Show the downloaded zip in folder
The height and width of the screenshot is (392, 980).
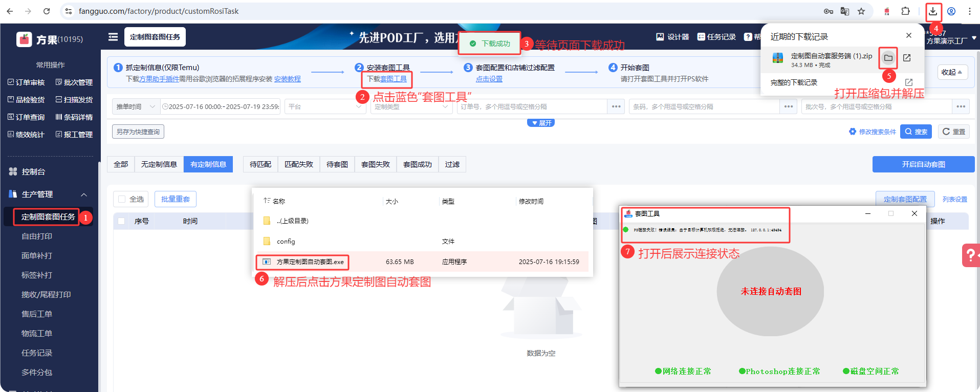888,58
